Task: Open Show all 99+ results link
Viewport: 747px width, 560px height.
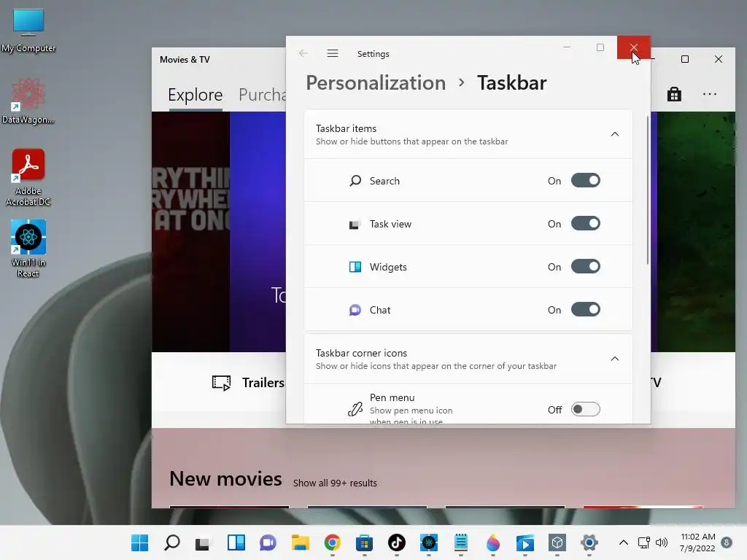Action: click(335, 483)
